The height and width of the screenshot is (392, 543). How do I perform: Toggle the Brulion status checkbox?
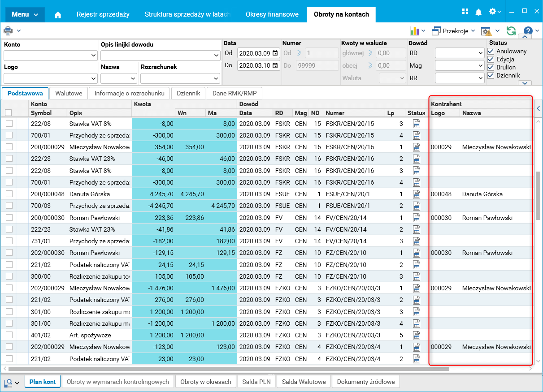pyautogui.click(x=491, y=67)
